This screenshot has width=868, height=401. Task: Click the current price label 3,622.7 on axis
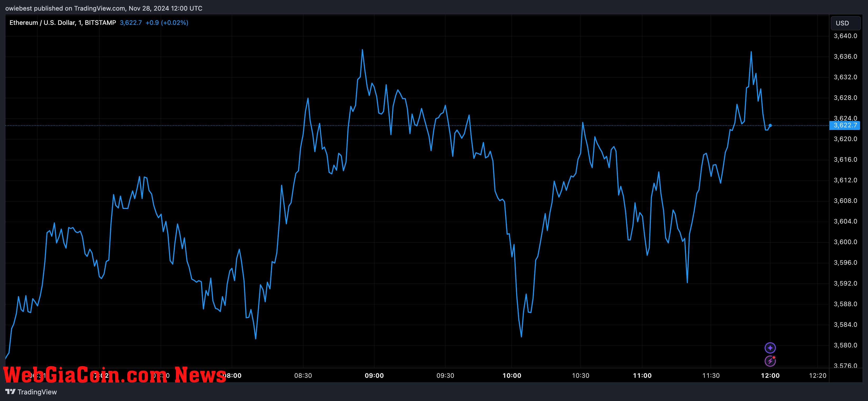tap(845, 125)
